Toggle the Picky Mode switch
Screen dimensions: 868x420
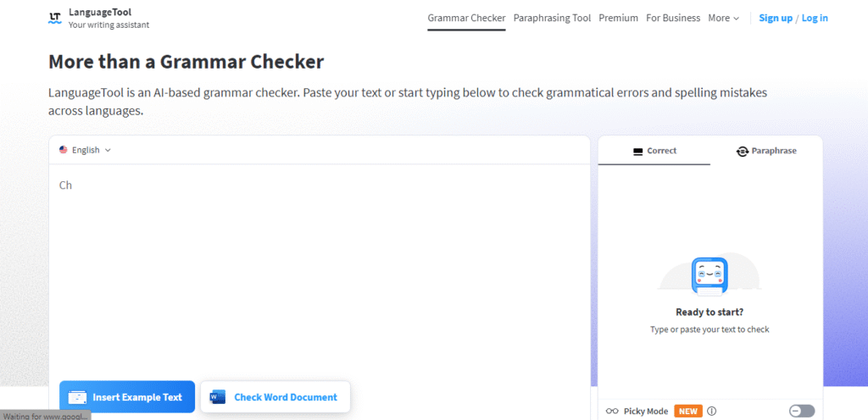click(802, 412)
